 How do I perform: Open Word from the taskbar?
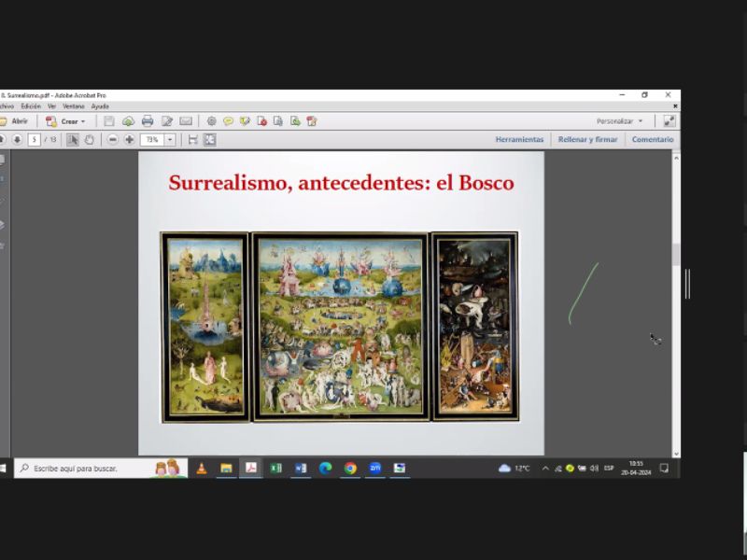click(x=301, y=469)
